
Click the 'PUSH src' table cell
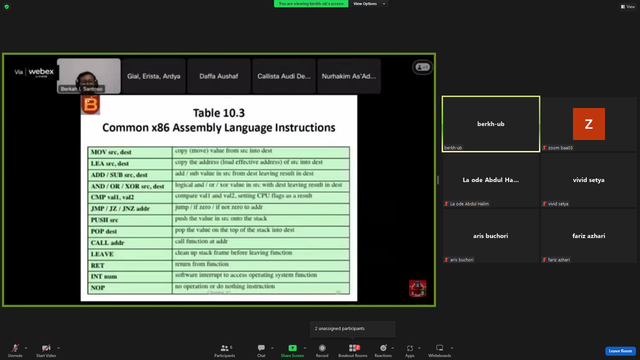[130, 220]
